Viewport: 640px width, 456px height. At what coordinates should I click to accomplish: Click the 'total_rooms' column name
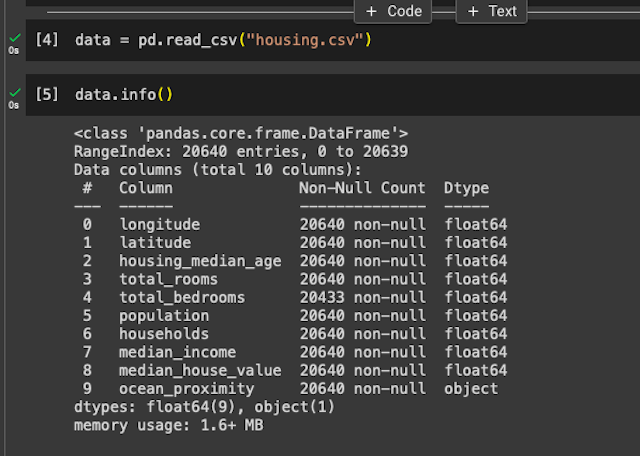coord(169,279)
